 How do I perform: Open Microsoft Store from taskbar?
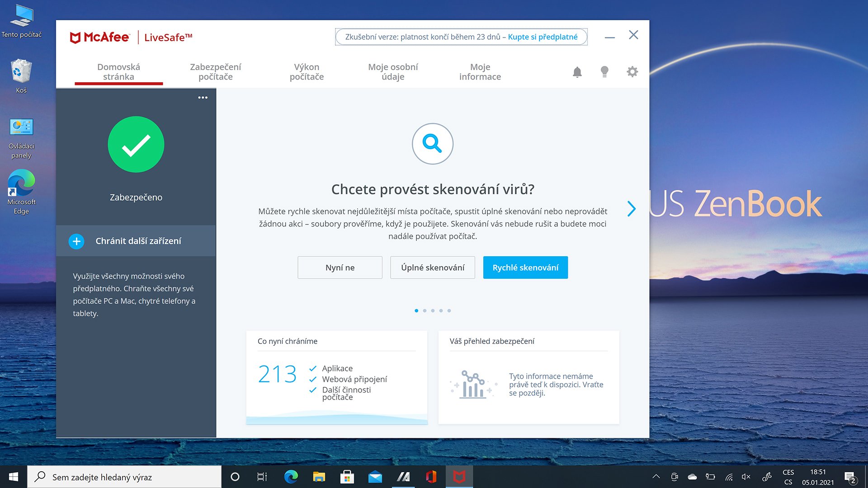[347, 477]
